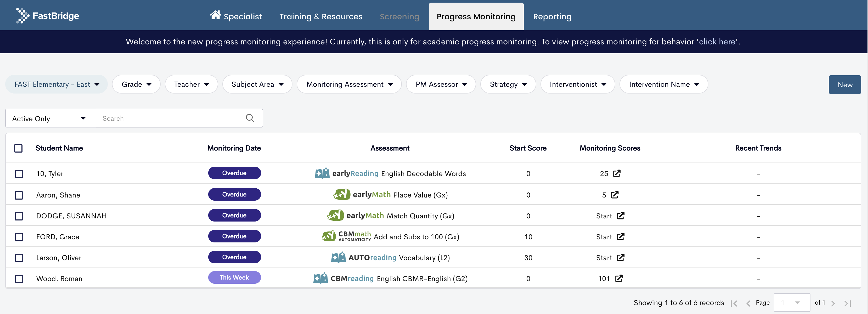Click 'English Decodable Words' assessment text
Screen dimensions: 868x314
point(424,174)
